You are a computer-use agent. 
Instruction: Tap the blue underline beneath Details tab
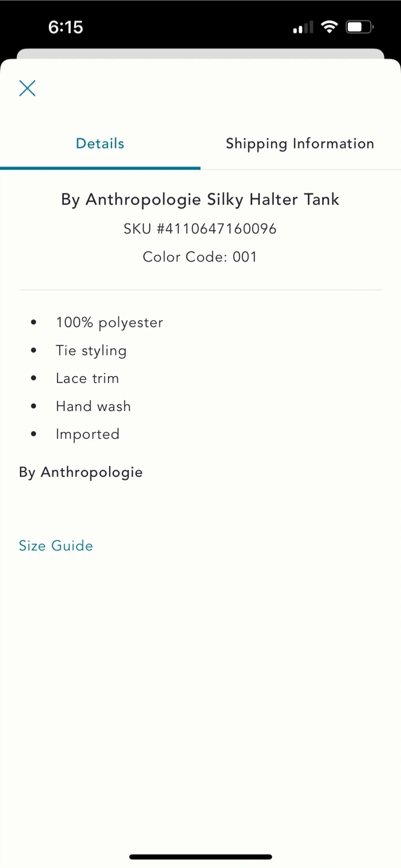tap(100, 168)
